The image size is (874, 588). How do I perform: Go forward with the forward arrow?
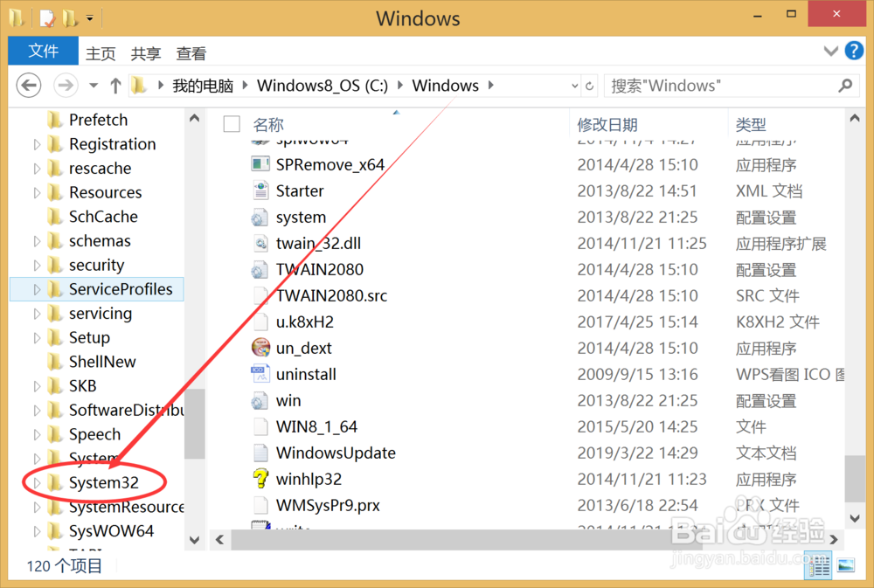[66, 86]
